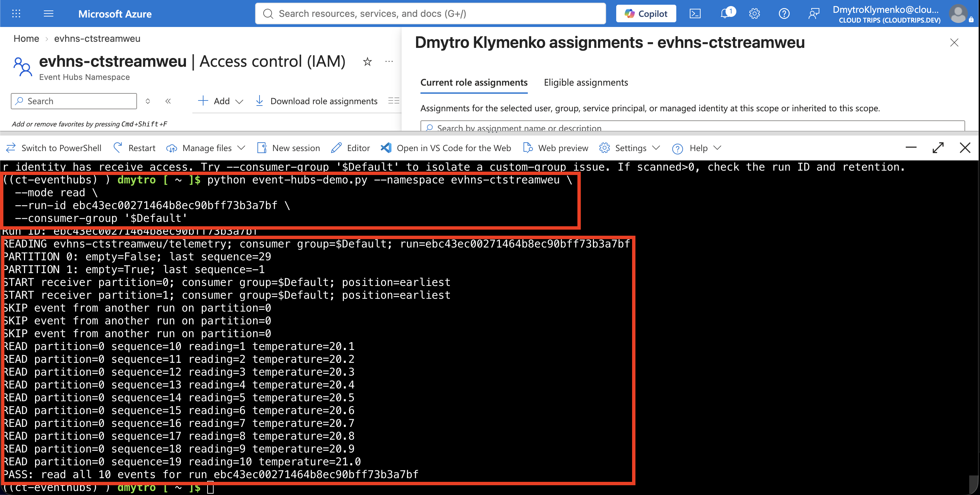Restart the Cloud Shell session
980x495 pixels.
134,148
